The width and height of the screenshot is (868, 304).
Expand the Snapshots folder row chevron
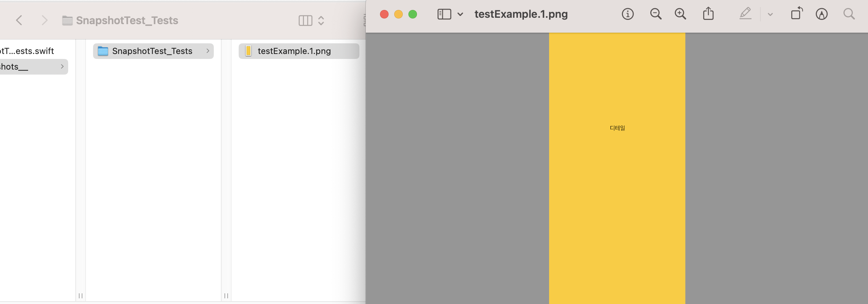(62, 67)
